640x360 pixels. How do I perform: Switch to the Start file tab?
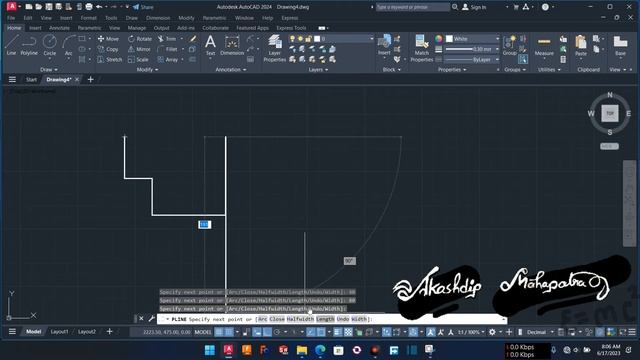(31, 79)
